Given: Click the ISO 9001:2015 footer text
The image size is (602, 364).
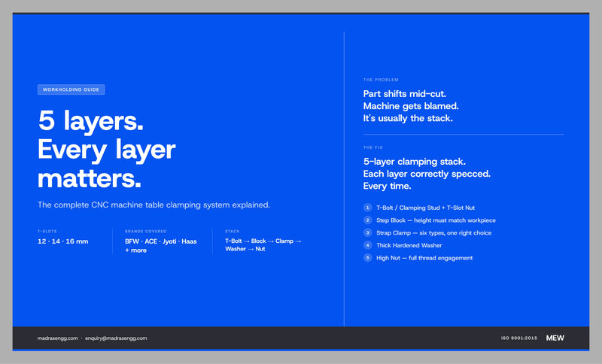Looking at the screenshot, I should 519,338.
